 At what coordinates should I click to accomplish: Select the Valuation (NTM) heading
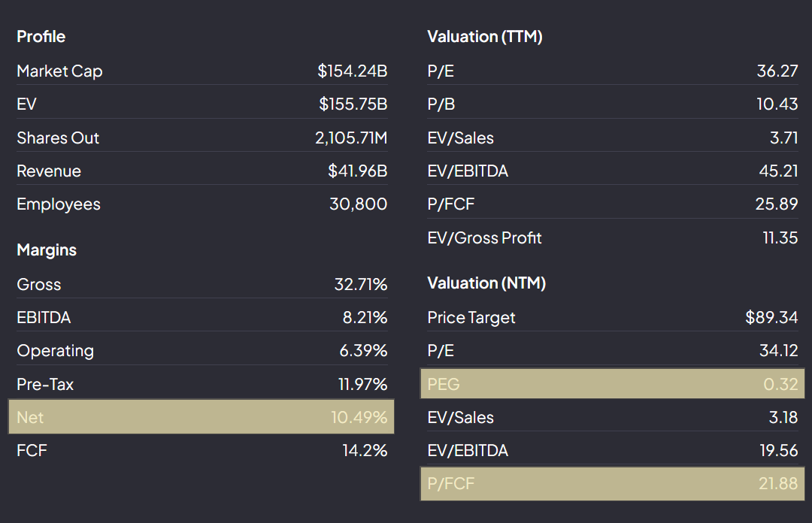tap(486, 283)
